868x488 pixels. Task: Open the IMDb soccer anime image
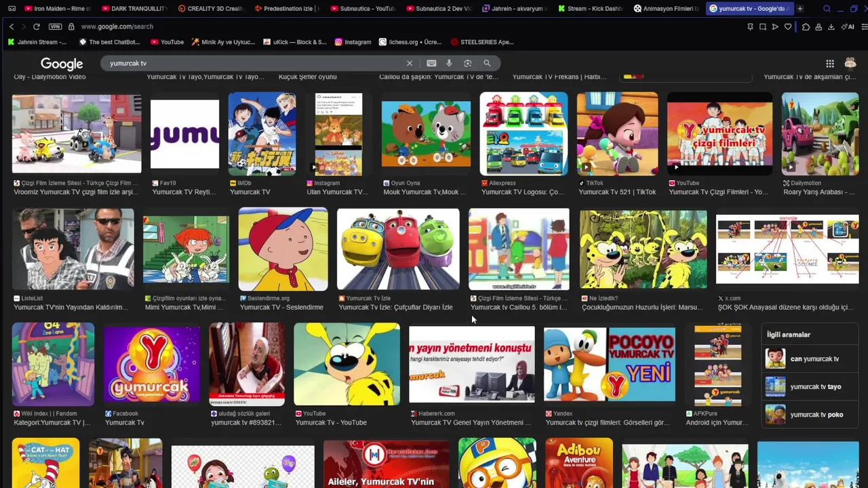262,134
